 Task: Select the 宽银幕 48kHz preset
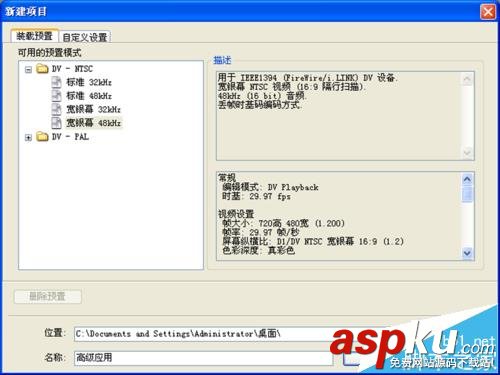coord(94,123)
